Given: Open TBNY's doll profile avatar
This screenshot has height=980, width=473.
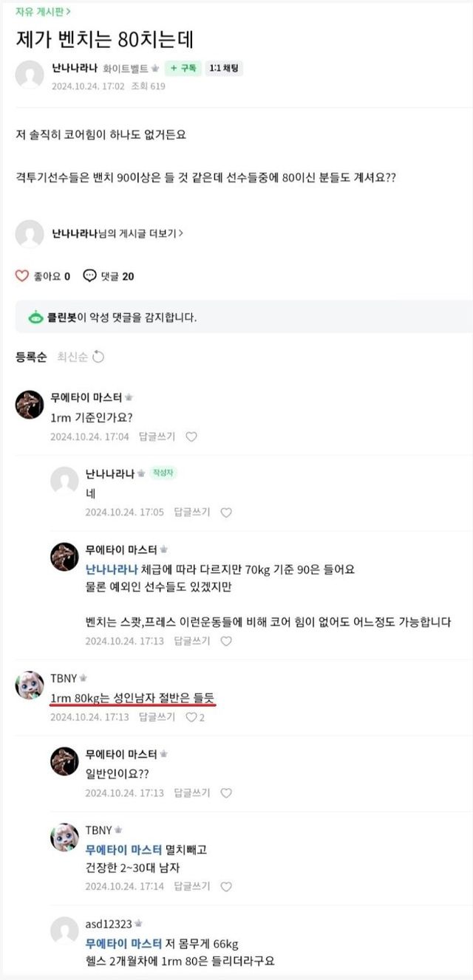Looking at the screenshot, I should pyautogui.click(x=30, y=686).
